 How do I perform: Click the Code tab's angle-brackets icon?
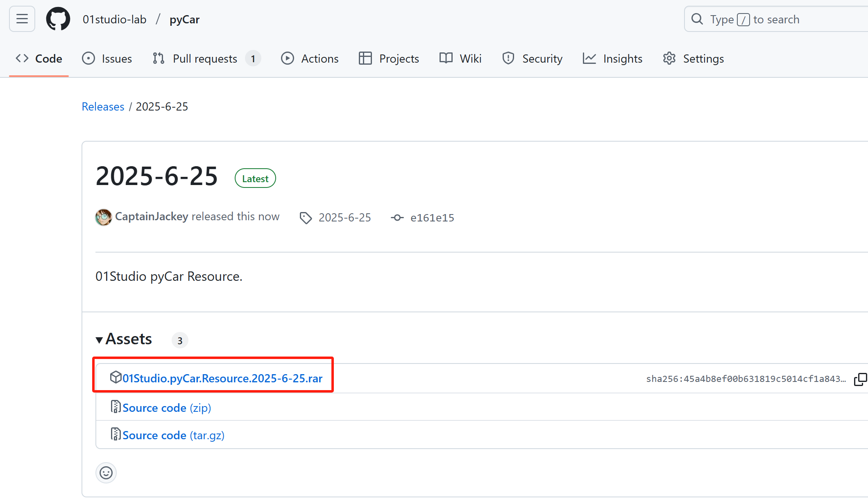tap(22, 58)
